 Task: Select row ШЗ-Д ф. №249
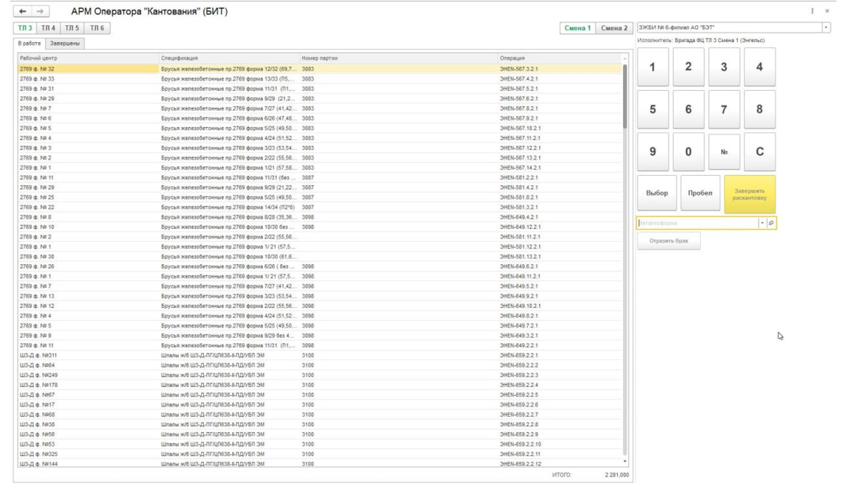[x=320, y=375]
